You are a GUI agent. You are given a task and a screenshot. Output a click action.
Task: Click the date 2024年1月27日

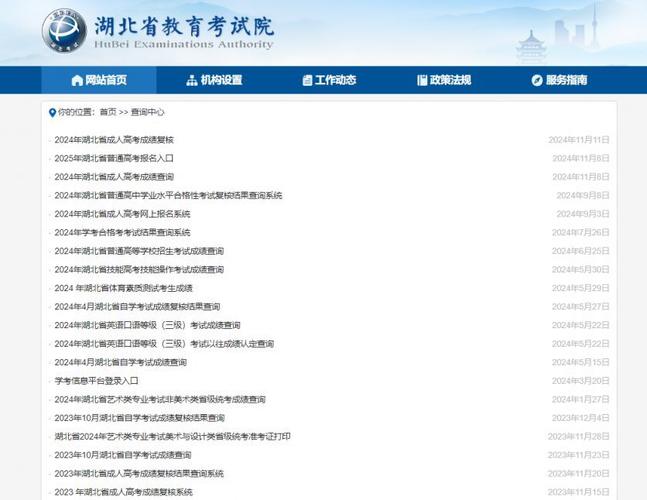pos(581,400)
